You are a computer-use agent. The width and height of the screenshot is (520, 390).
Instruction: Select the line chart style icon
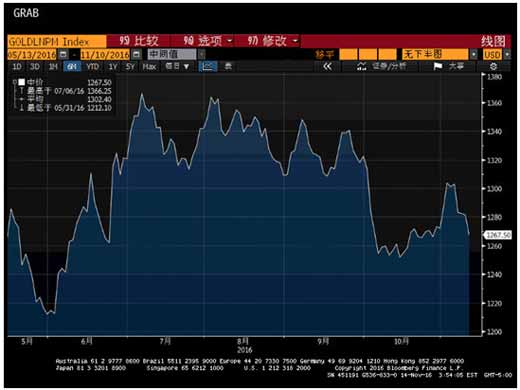coord(207,66)
